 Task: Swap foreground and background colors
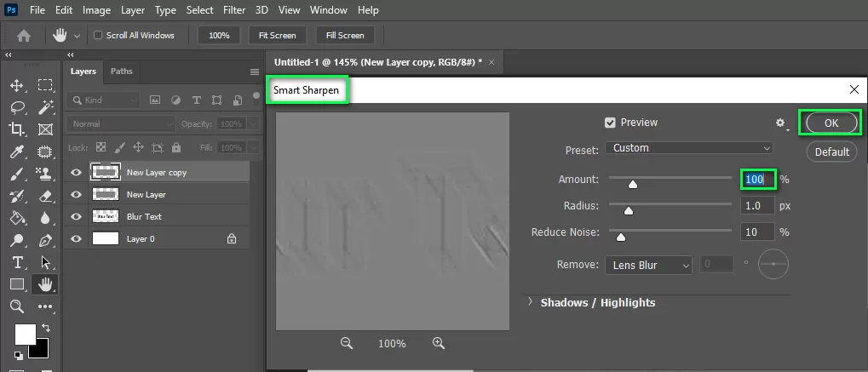tap(46, 328)
